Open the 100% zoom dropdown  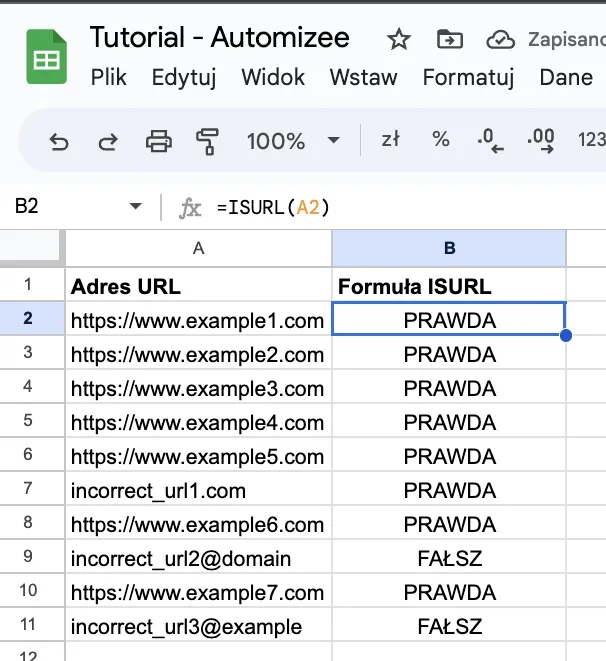[x=293, y=140]
